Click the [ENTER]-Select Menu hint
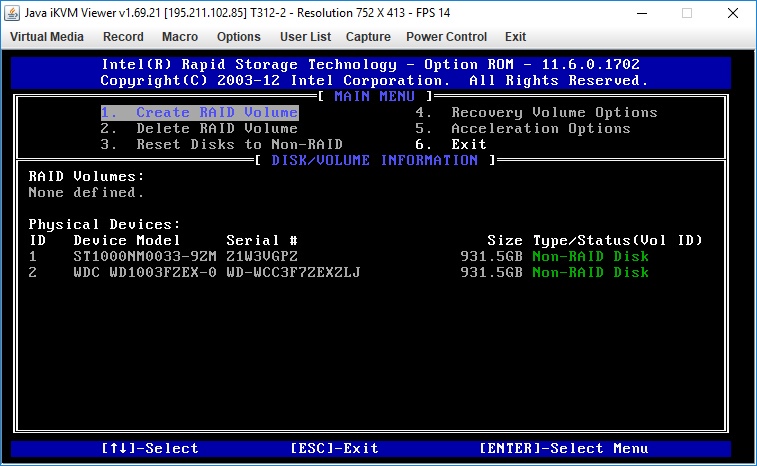 click(x=563, y=449)
